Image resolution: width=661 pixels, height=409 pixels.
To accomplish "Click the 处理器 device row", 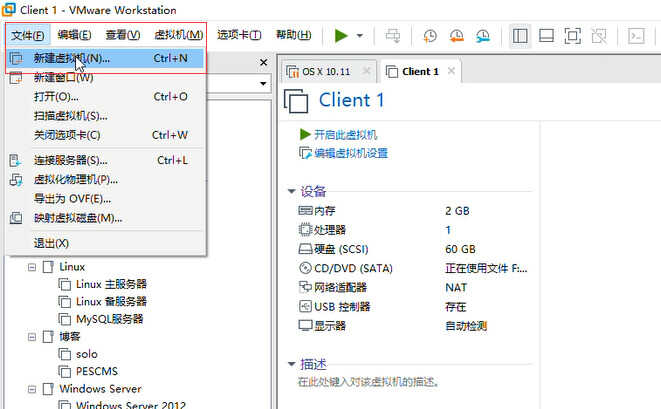I will tap(413, 230).
